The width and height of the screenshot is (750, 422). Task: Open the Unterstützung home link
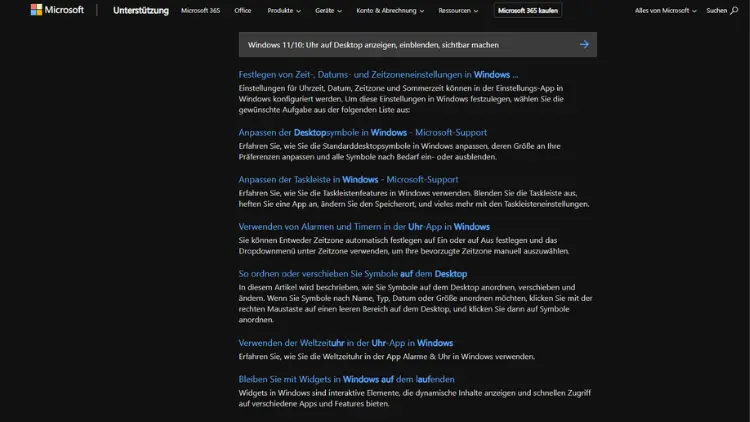pyautogui.click(x=141, y=10)
